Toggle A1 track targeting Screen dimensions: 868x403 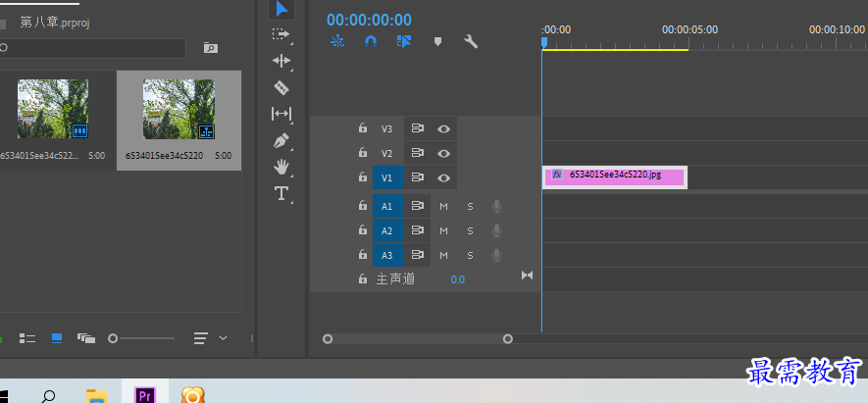387,207
